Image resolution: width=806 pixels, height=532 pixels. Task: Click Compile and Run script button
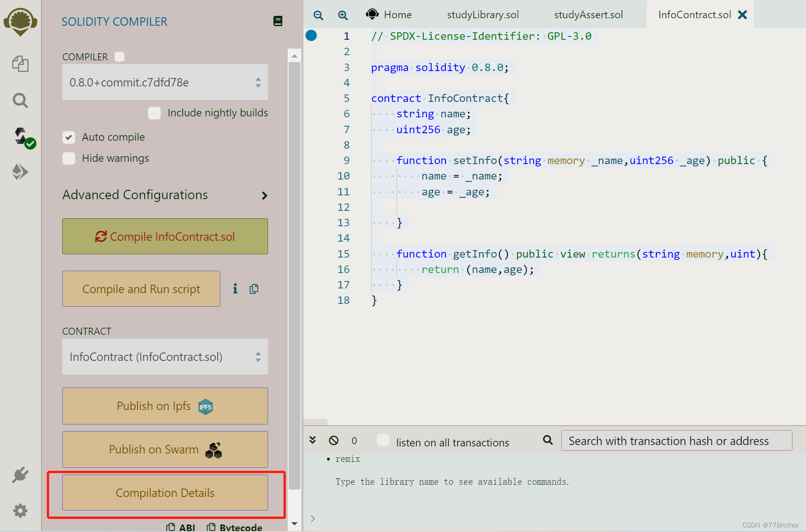click(141, 289)
